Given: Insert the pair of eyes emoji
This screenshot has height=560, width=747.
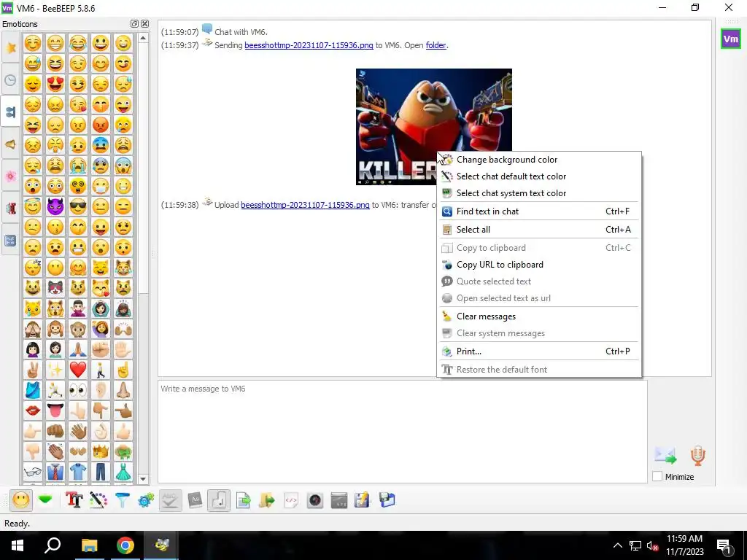Looking at the screenshot, I should [x=77, y=391].
